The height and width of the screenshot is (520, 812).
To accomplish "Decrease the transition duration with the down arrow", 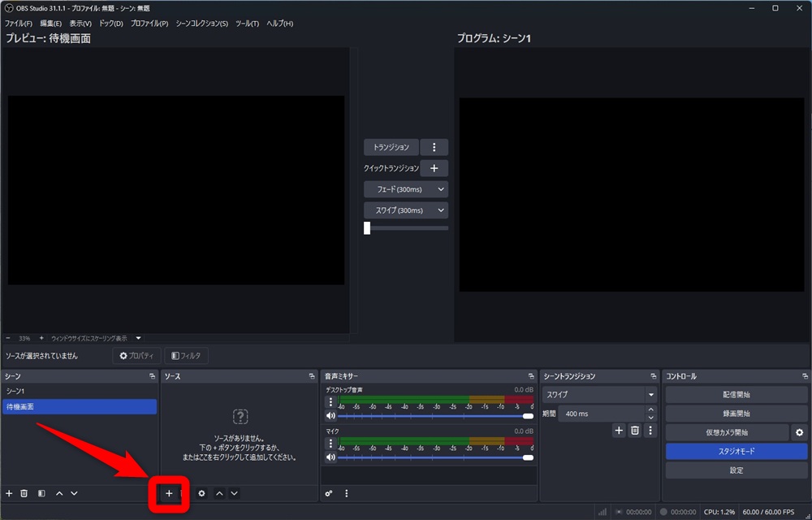I will point(651,418).
